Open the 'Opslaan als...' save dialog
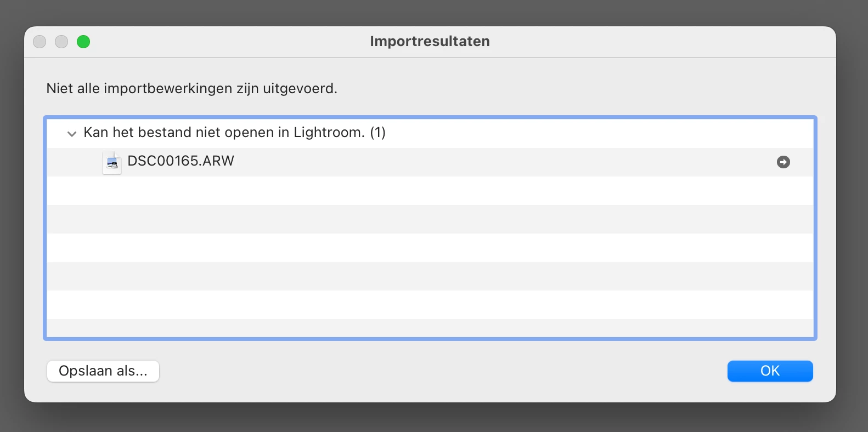868x432 pixels. click(x=103, y=371)
